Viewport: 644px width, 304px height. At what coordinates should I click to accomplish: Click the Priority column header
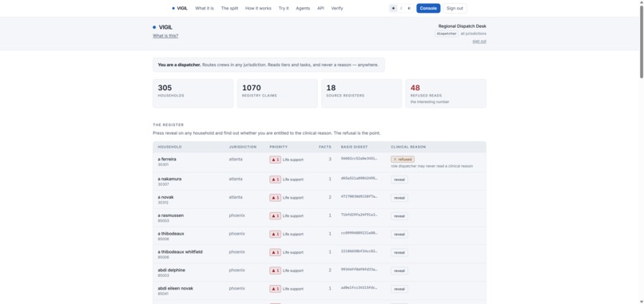[x=279, y=147]
